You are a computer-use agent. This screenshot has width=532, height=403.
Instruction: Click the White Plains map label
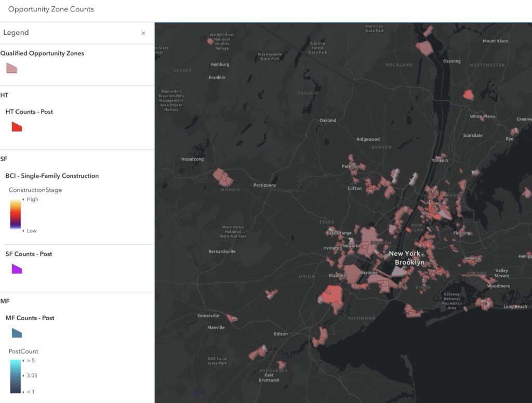coord(483,116)
